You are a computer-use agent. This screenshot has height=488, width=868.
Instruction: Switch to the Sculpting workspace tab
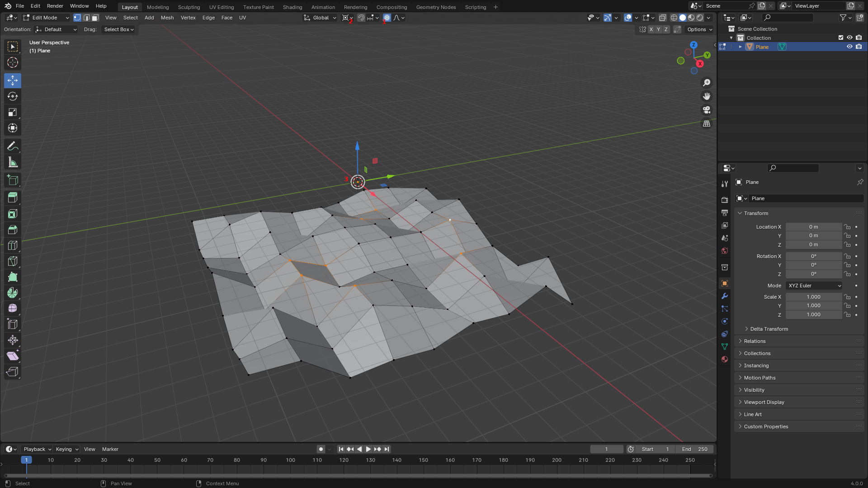(189, 7)
